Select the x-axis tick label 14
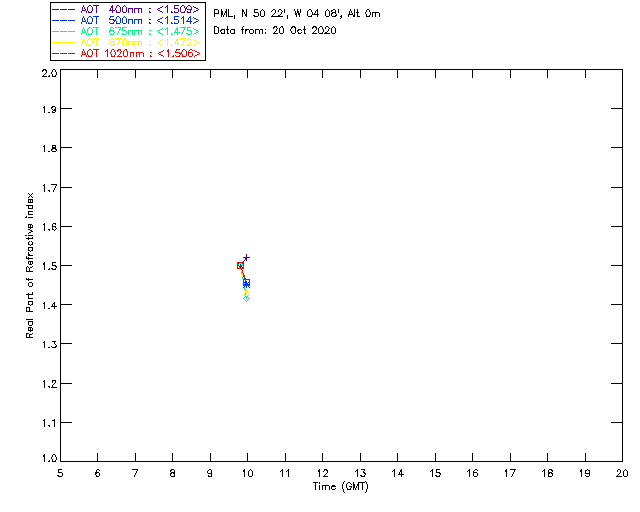The image size is (640, 512). [x=398, y=473]
